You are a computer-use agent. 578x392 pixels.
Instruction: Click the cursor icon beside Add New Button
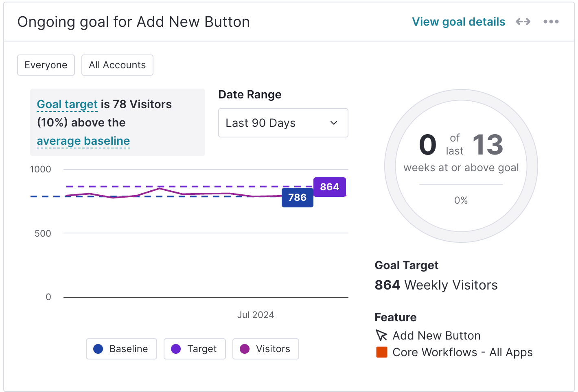pyautogui.click(x=381, y=335)
